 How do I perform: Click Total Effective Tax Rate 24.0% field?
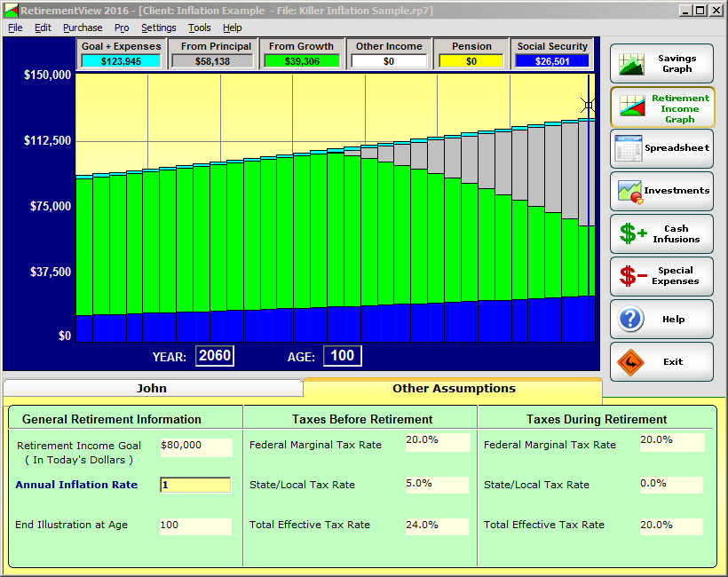pyautogui.click(x=437, y=526)
